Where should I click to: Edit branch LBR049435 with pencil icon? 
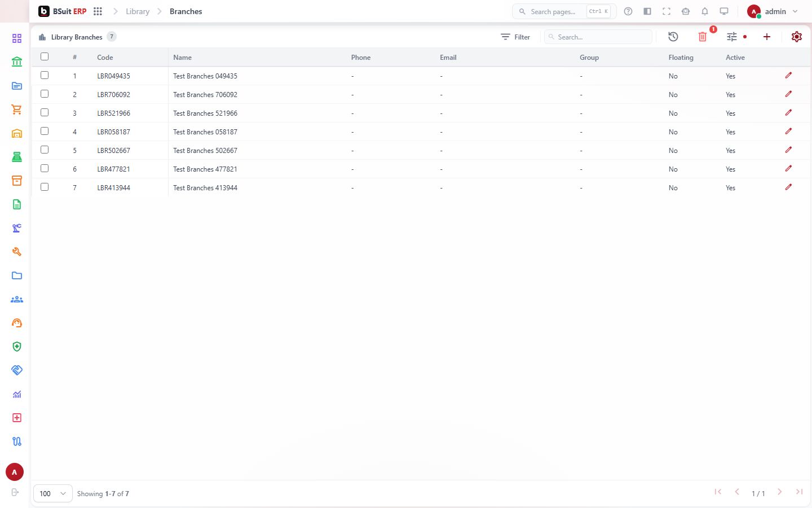coord(788,75)
